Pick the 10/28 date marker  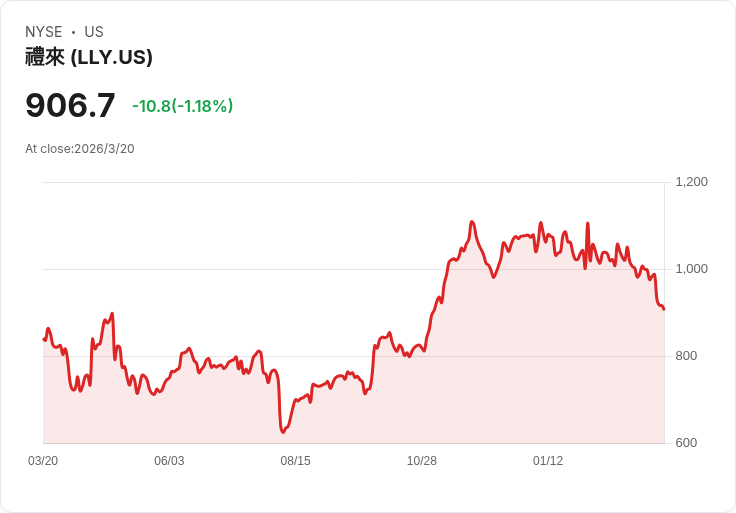[x=422, y=461]
